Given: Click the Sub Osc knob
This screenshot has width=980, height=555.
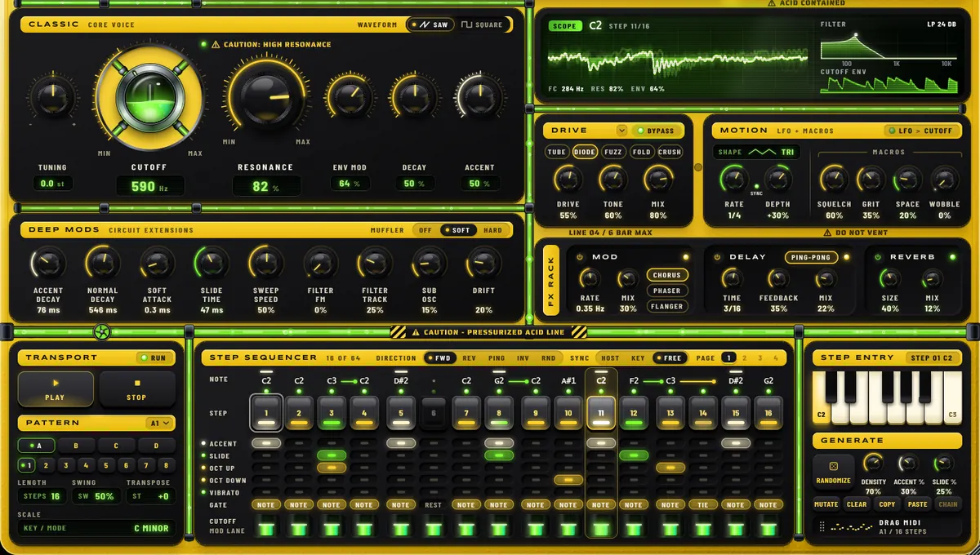Looking at the screenshot, I should tap(429, 263).
